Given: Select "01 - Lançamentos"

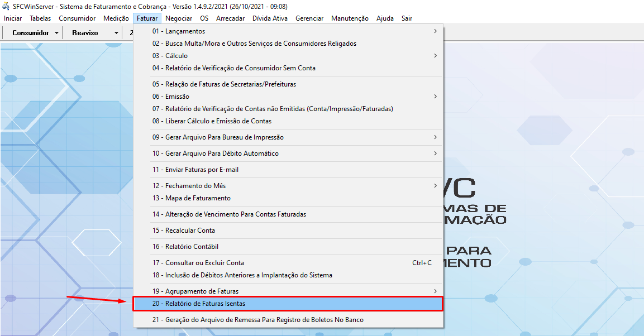Looking at the screenshot, I should pos(223,32).
